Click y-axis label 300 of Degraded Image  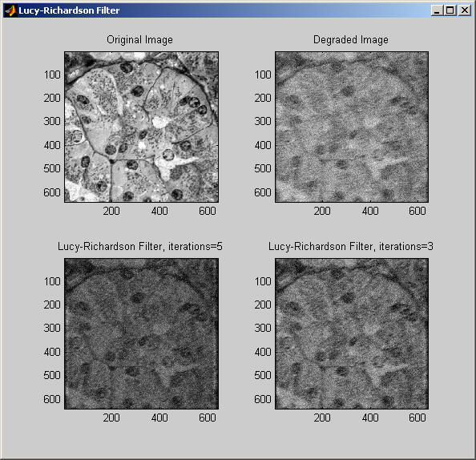point(263,121)
